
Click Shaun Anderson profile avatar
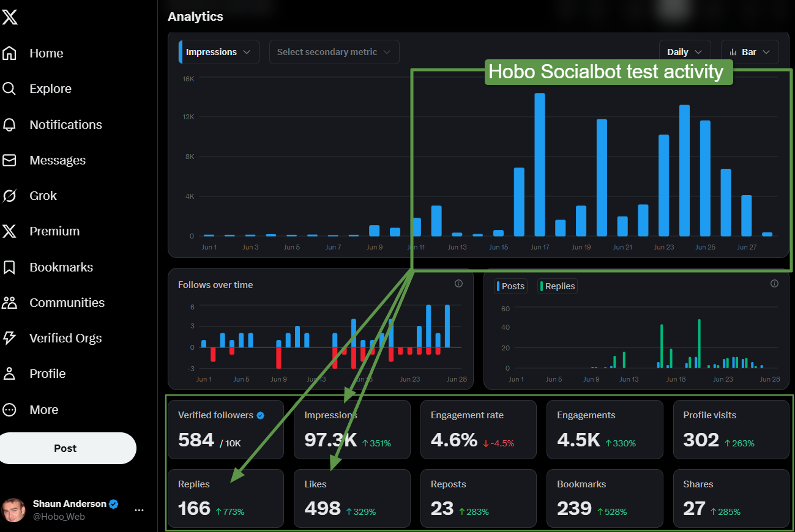click(13, 510)
